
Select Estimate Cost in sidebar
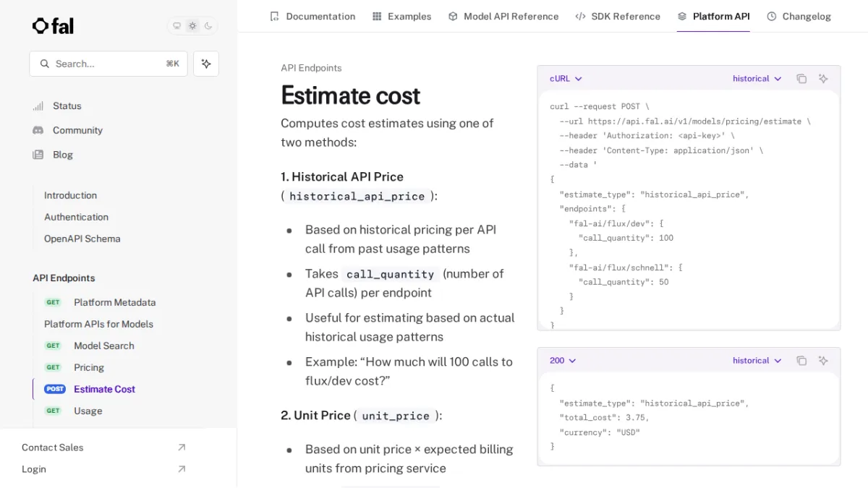104,389
